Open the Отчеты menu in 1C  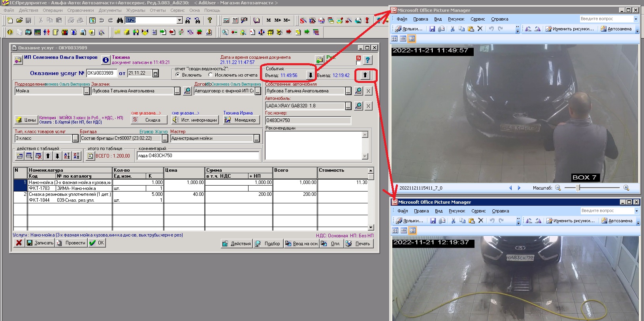[x=158, y=11]
